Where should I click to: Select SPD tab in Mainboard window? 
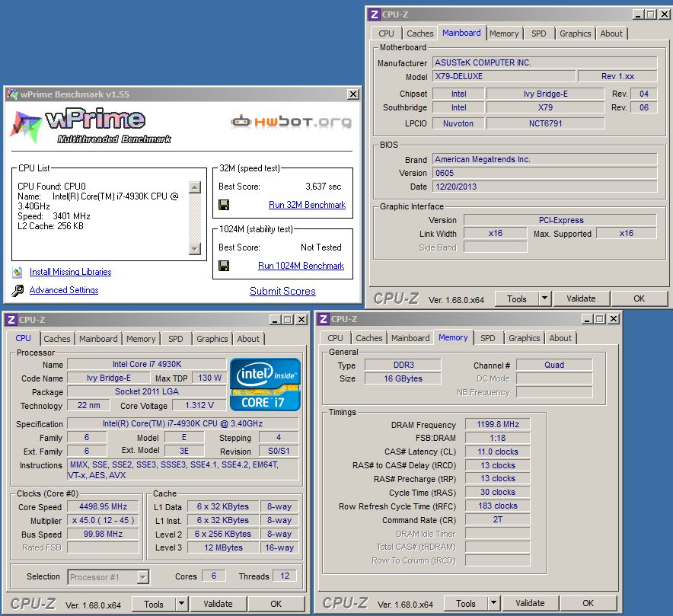click(x=539, y=34)
